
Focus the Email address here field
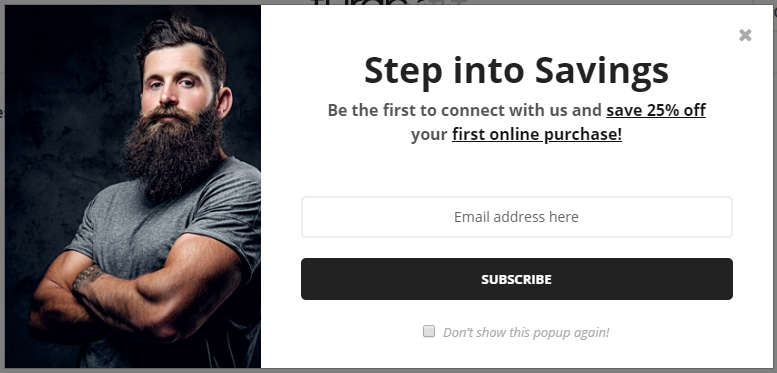click(516, 217)
